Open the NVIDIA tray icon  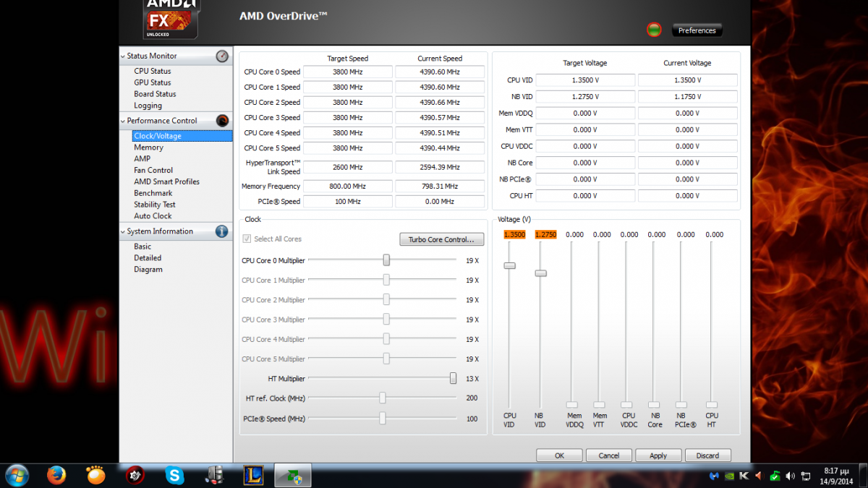click(729, 476)
